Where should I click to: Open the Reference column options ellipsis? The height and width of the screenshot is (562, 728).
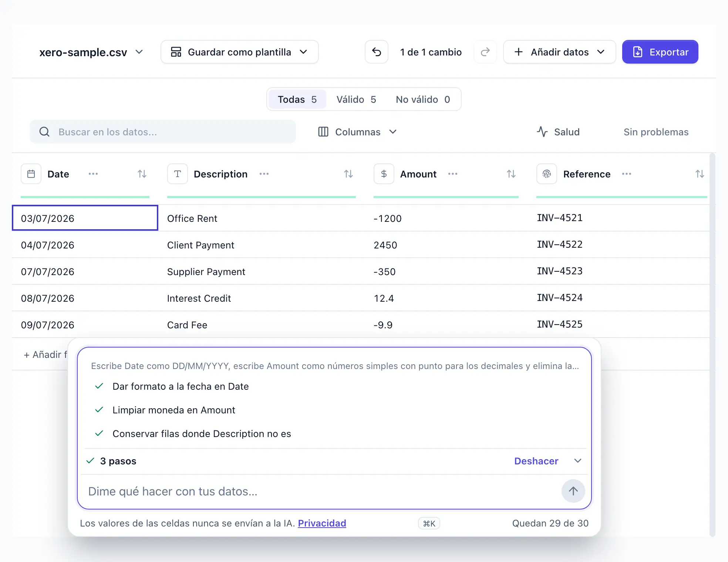click(x=627, y=174)
